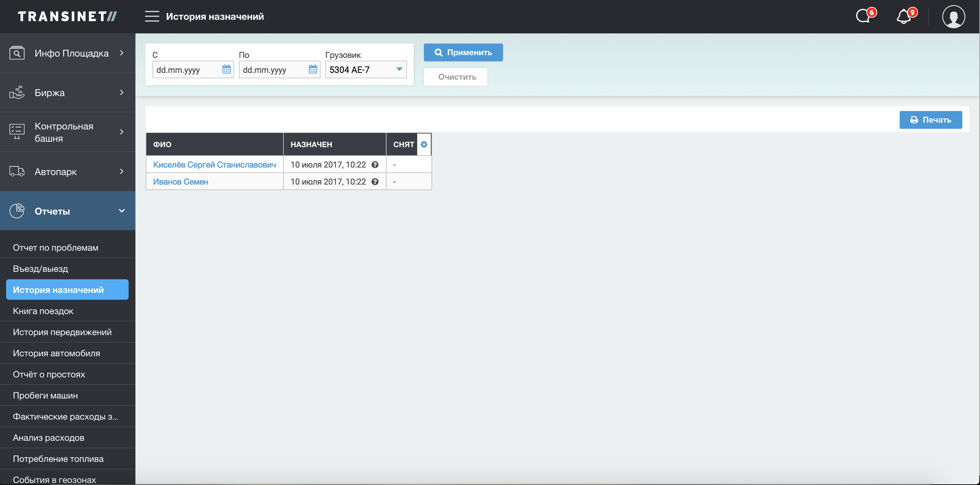This screenshot has width=980, height=485.
Task: Click the hamburger menu icon
Action: (152, 16)
